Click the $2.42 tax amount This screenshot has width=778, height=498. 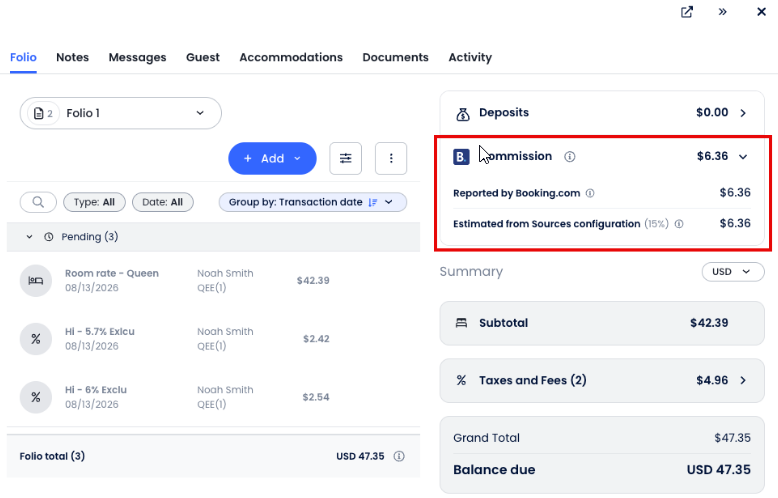pos(316,339)
